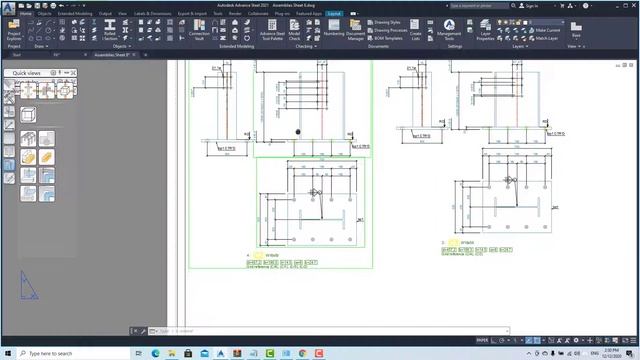This screenshot has width=640, height=360.
Task: Open Layer Properties manager
Action: point(485,30)
